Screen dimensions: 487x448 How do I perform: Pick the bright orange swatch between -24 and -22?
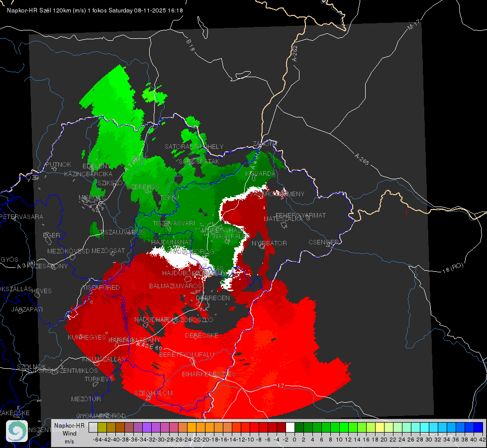[x=192, y=428]
